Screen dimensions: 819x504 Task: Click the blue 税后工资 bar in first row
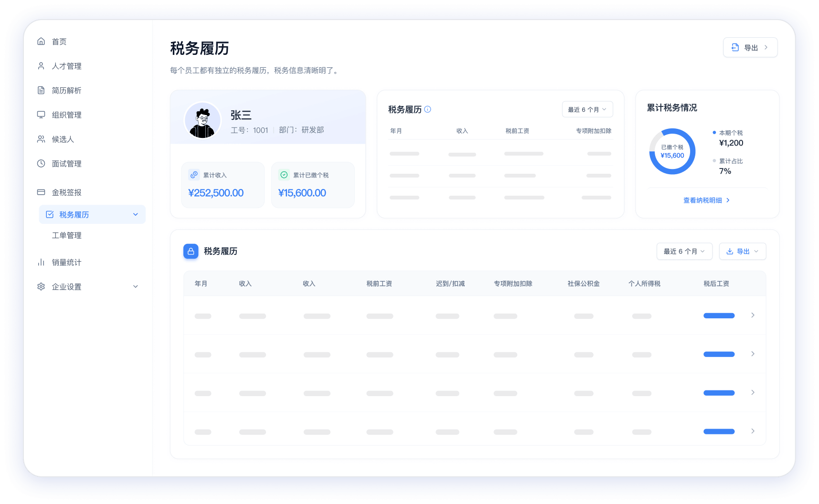coord(719,315)
